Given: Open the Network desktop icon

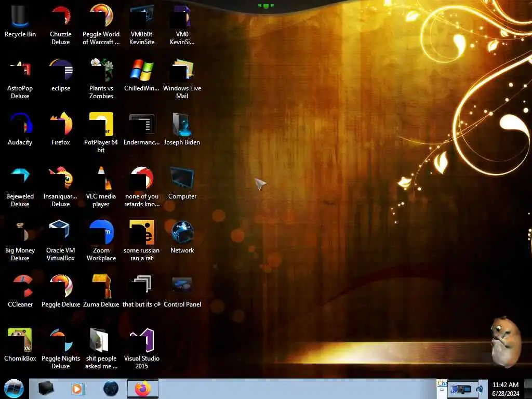Looking at the screenshot, I should click(182, 237).
